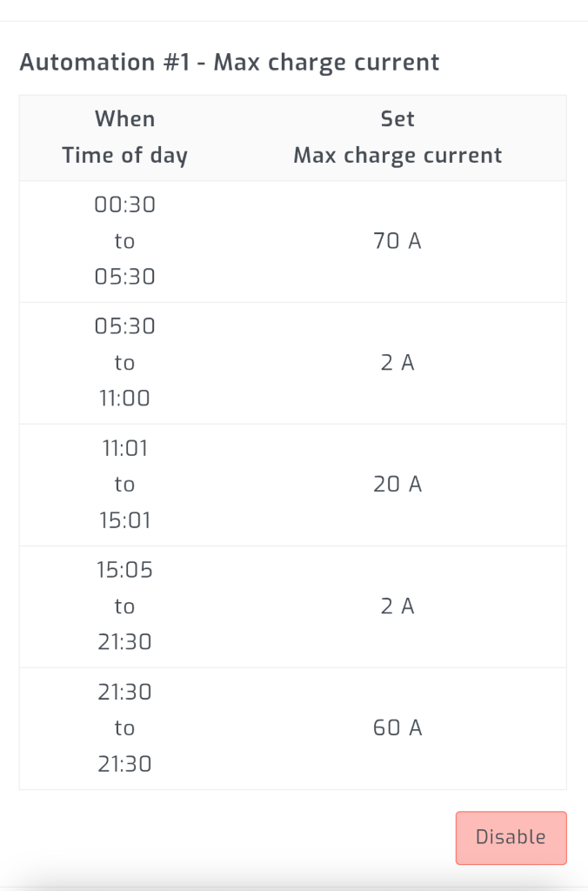Viewport: 588px width, 891px height.
Task: Click the 11:00 end time value
Action: (124, 398)
